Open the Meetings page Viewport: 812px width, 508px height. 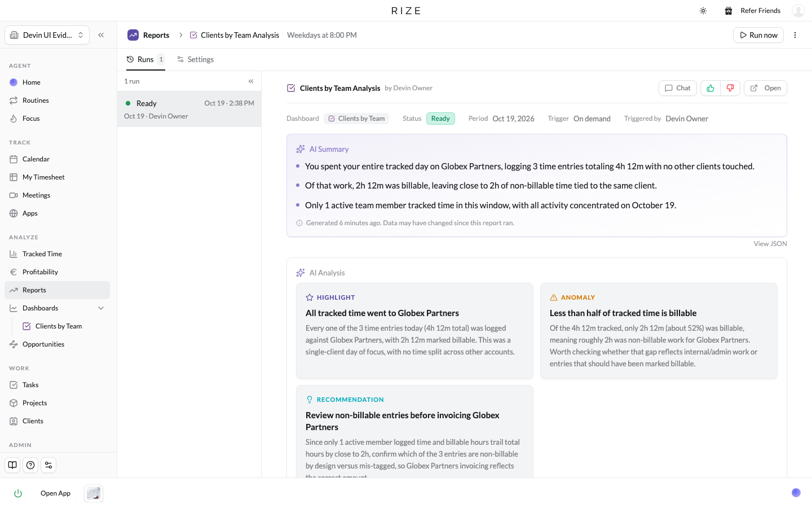coord(57,195)
